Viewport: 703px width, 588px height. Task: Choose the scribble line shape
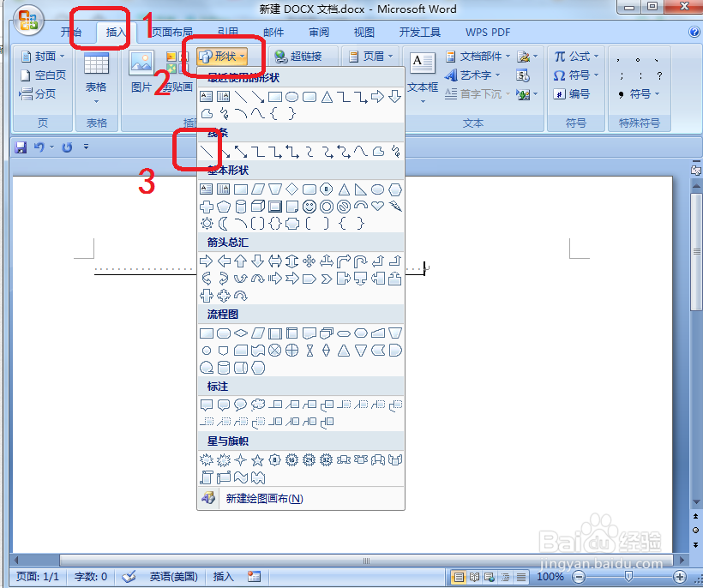[395, 152]
